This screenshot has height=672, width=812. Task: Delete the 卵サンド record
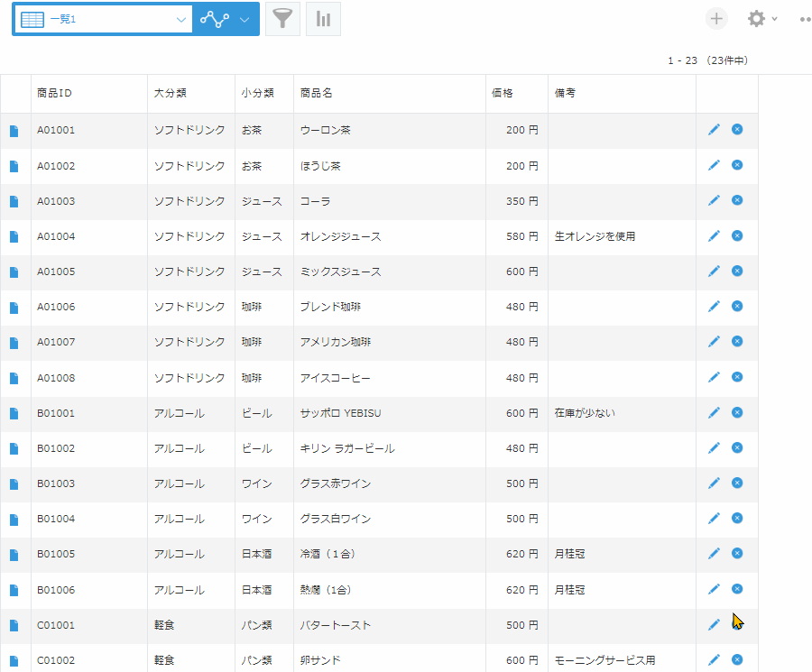point(737,659)
